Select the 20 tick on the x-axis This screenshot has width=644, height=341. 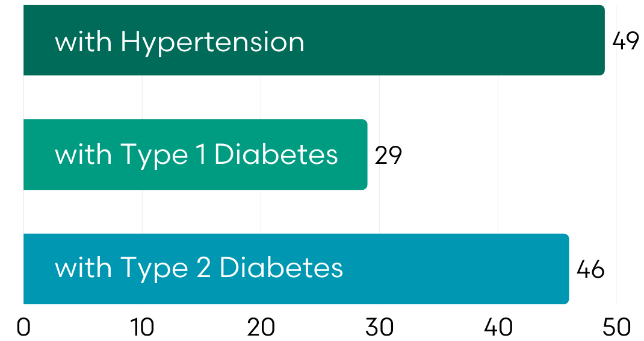pyautogui.click(x=261, y=327)
